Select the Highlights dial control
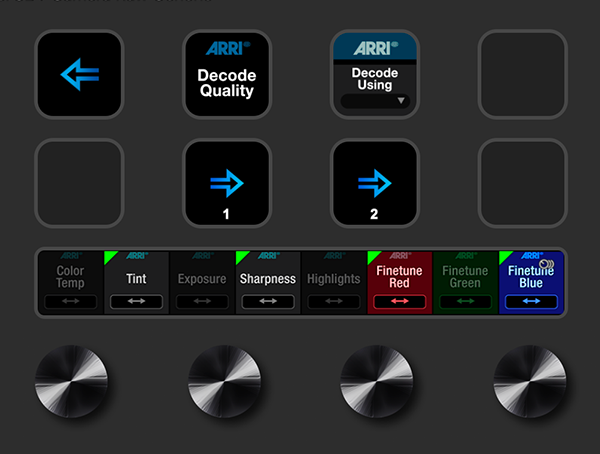This screenshot has height=454, width=600. (334, 283)
